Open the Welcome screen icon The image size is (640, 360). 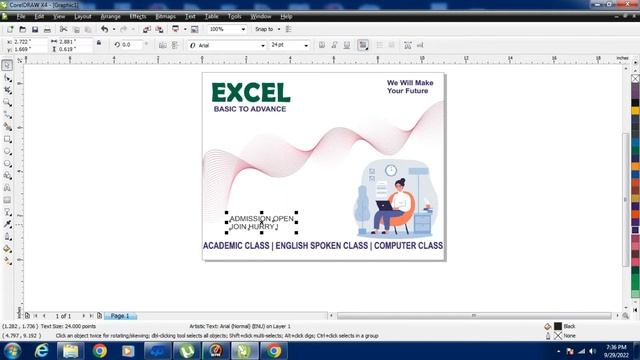(x=195, y=29)
